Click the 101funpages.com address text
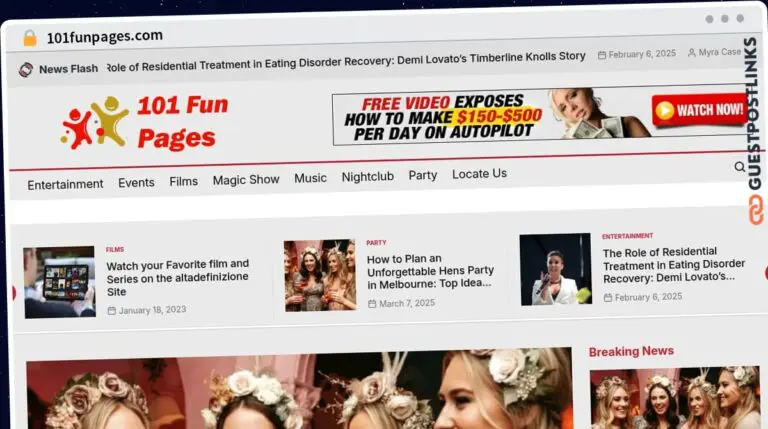The image size is (768, 429). point(105,37)
